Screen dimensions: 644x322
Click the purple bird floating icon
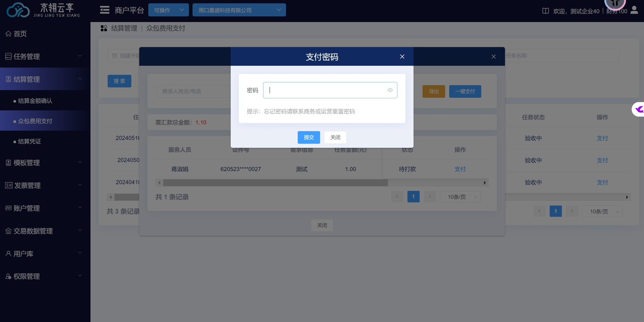pyautogui.click(x=639, y=109)
